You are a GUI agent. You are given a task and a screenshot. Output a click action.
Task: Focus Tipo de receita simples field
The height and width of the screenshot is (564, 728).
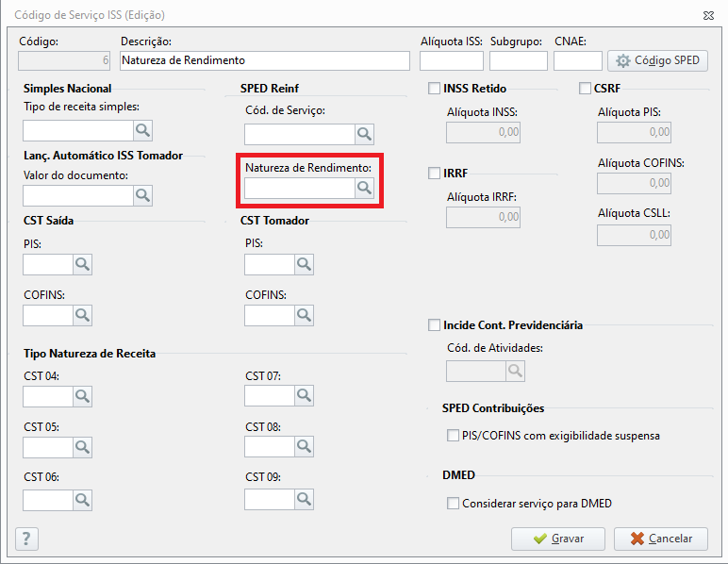click(x=78, y=131)
